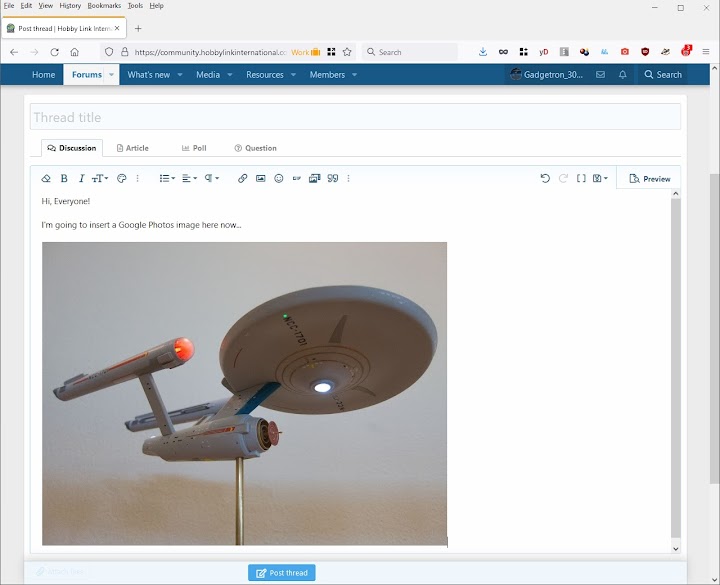Select the eraser remove-formatting icon
Viewport: 720px width, 585px height.
(x=46, y=179)
